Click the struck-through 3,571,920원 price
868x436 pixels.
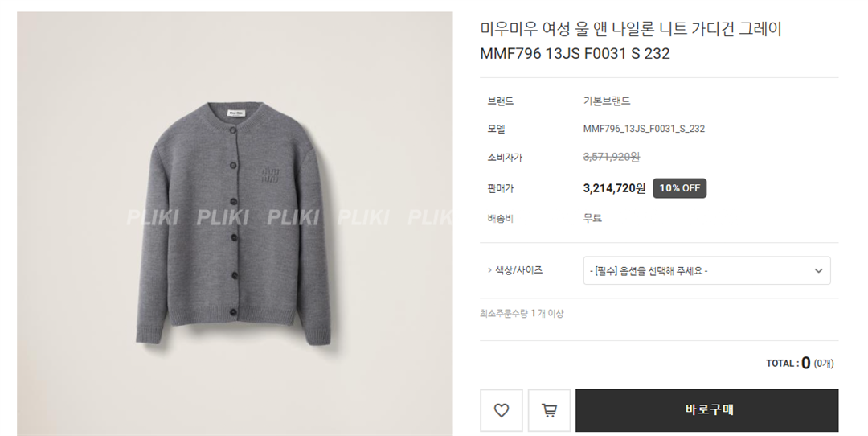point(611,158)
